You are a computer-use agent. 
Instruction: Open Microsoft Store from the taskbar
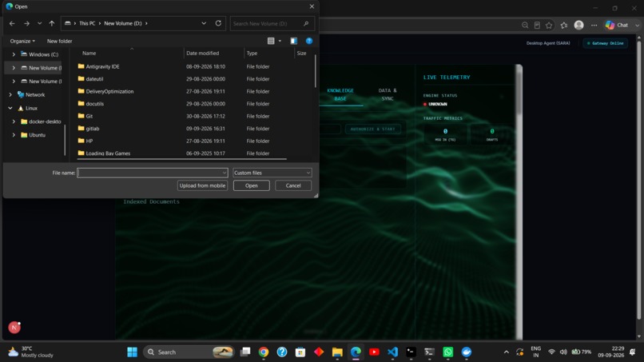pyautogui.click(x=300, y=352)
